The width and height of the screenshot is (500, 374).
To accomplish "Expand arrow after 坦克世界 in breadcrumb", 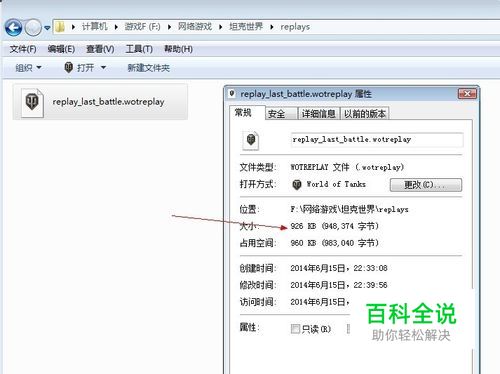I will point(272,27).
